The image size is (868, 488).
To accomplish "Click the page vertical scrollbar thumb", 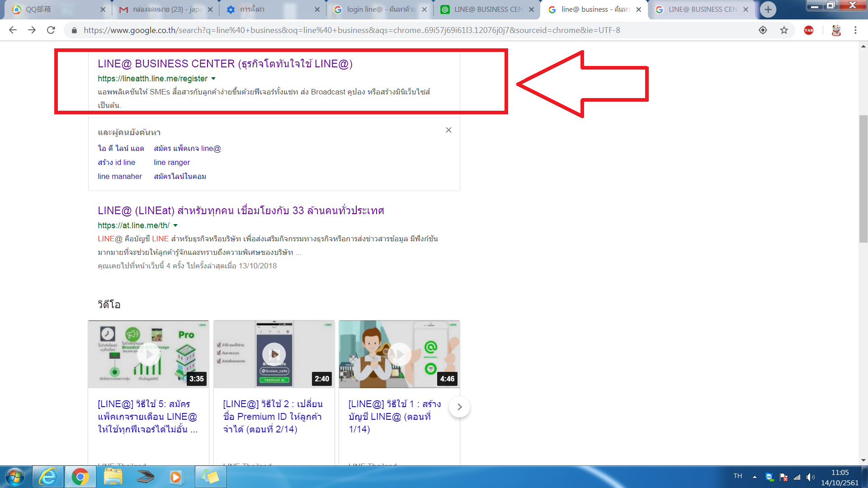I will 863,179.
